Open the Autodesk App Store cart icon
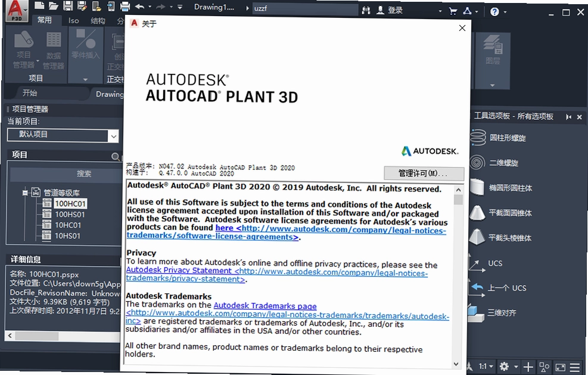Screen dimensions: 588x375 453,11
